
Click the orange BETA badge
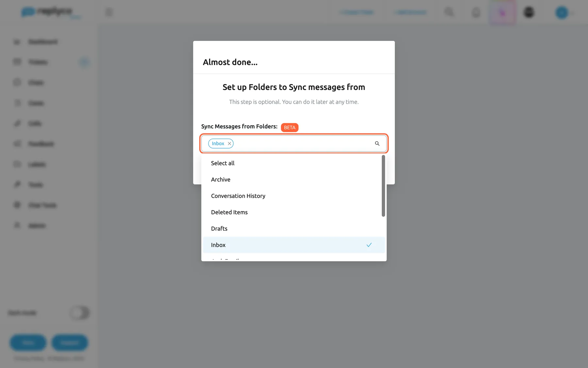[289, 128]
